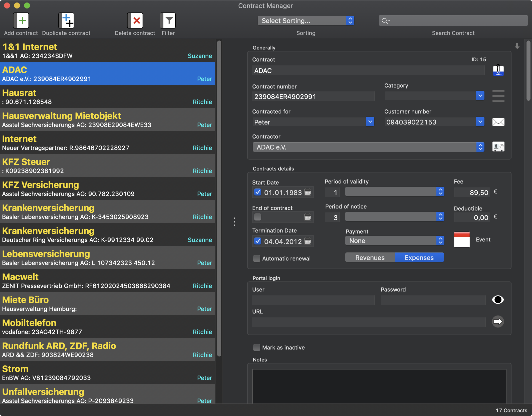Select the Unfallversicherung contract
Image resolution: width=532 pixels, height=416 pixels.
[108, 394]
